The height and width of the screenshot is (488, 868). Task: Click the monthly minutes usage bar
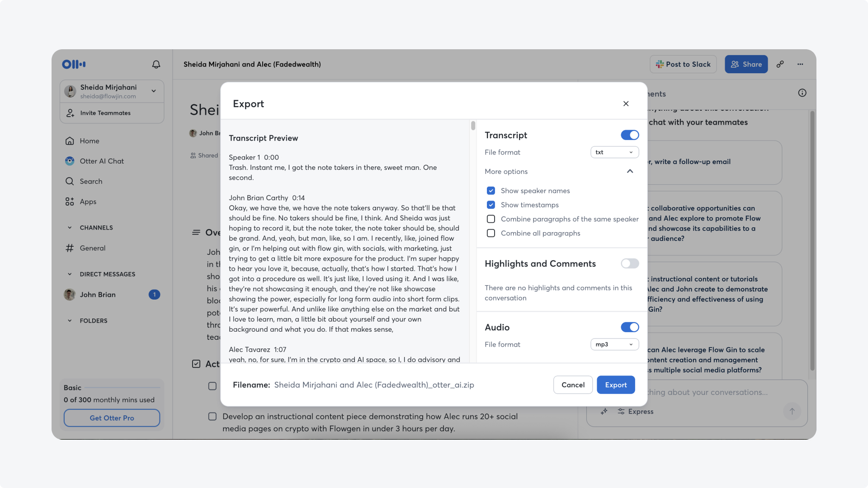tap(123, 388)
